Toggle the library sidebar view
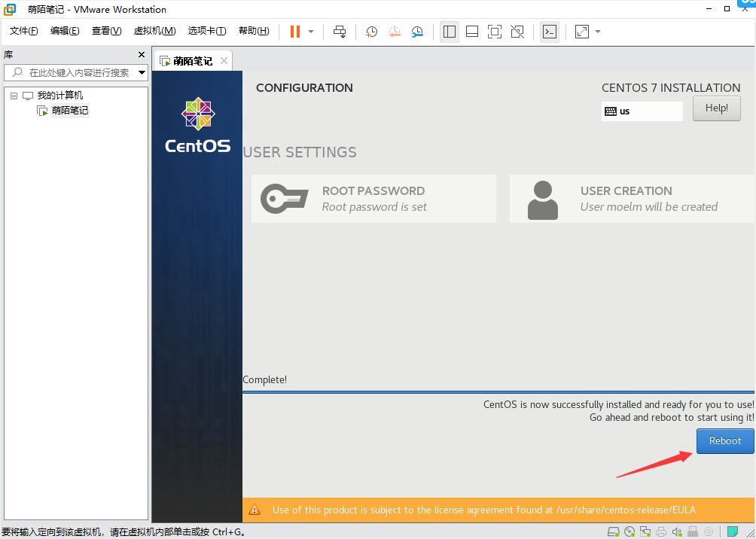756x539 pixels. click(x=450, y=32)
